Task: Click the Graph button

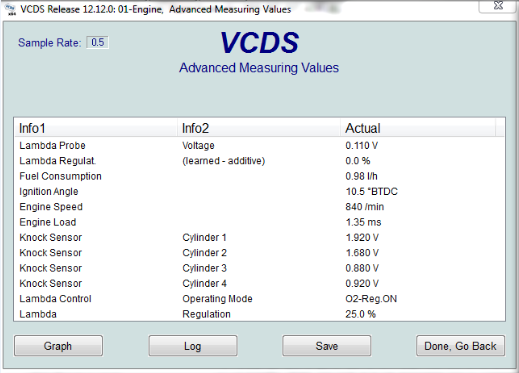Action: tap(58, 346)
